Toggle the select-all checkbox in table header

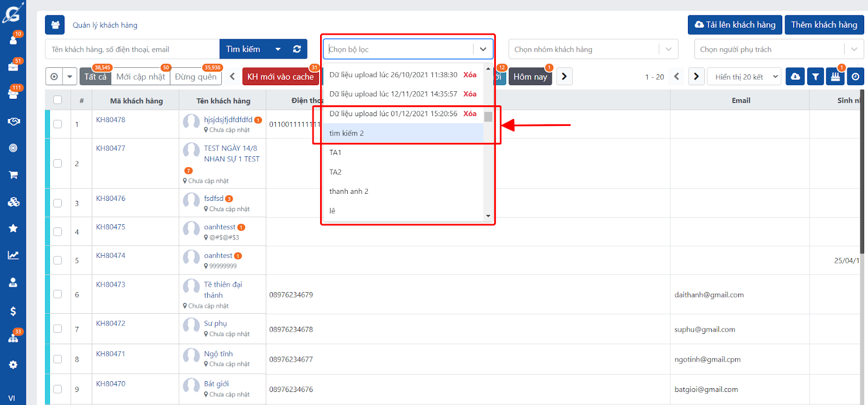[58, 100]
